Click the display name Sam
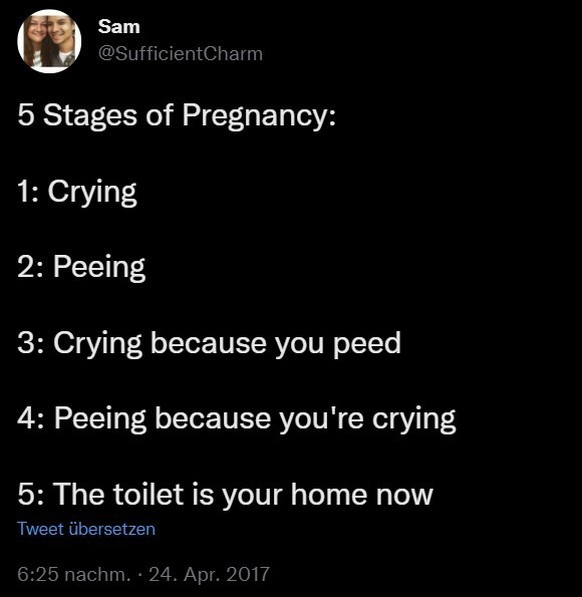The height and width of the screenshot is (597, 582). coord(119,27)
